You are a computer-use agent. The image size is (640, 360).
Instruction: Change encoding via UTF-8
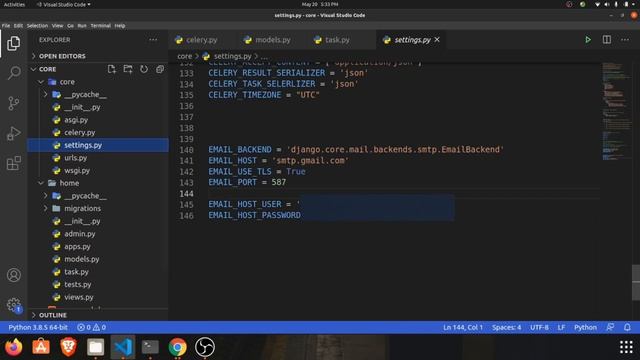click(539, 327)
